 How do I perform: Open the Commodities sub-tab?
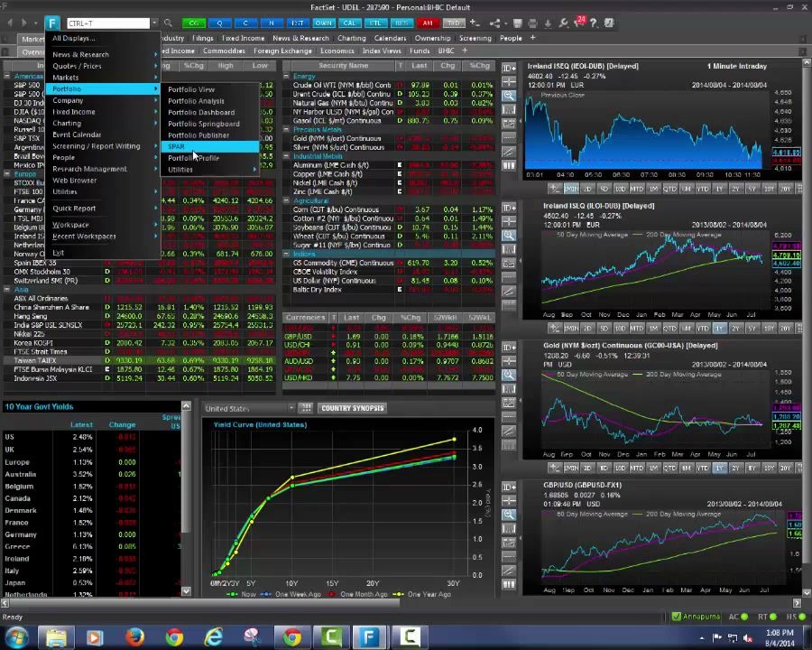coord(224,51)
